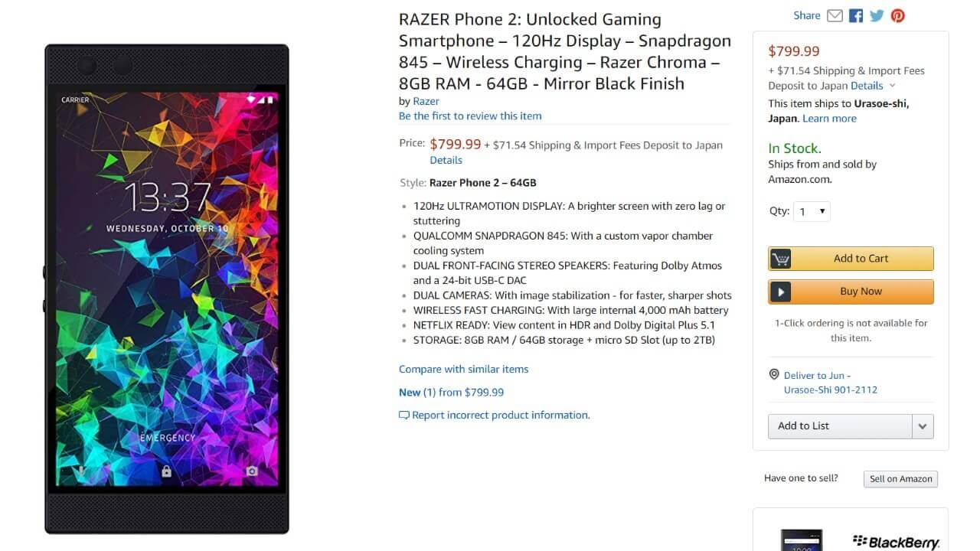This screenshot has width=980, height=551.
Task: Open the Learn more shipping link
Action: [x=829, y=119]
